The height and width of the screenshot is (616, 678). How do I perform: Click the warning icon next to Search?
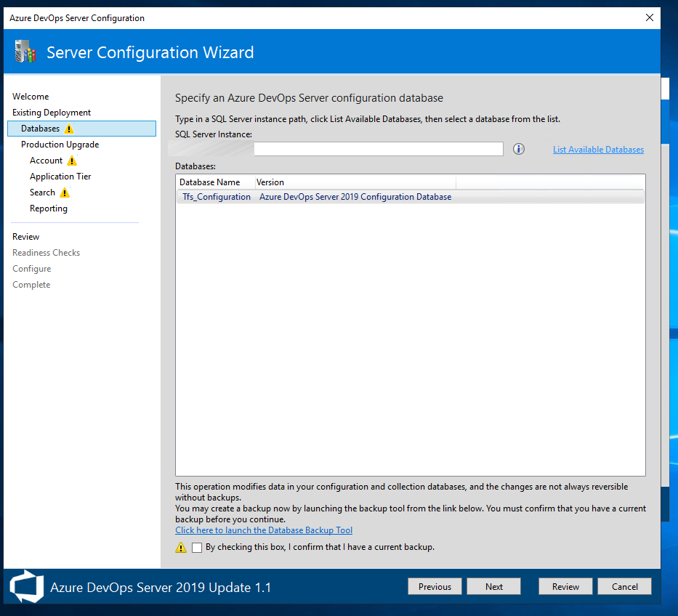65,192
